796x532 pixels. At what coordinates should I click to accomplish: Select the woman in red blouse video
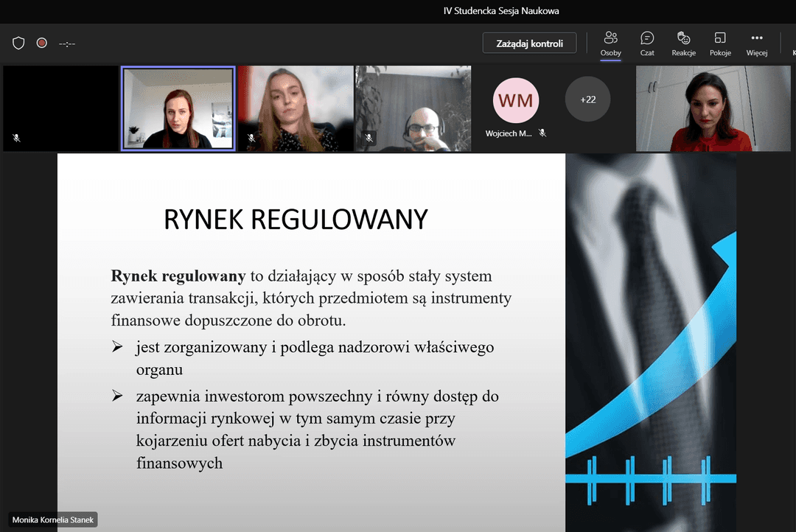point(712,108)
